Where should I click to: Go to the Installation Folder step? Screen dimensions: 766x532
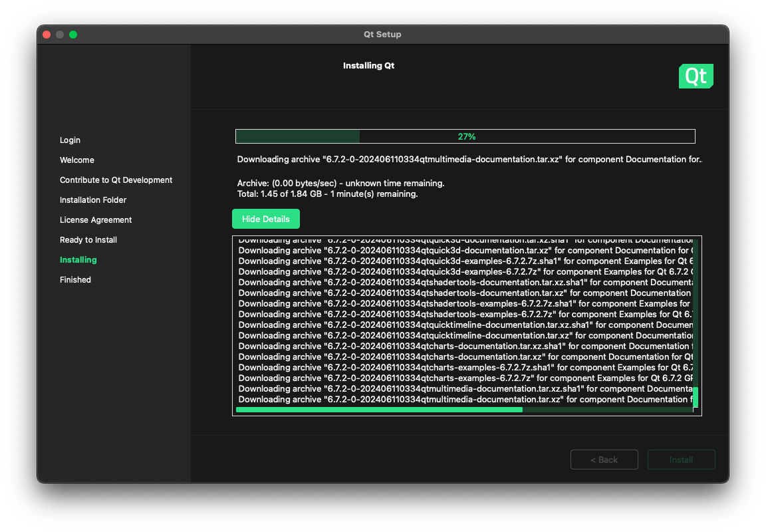(x=93, y=200)
